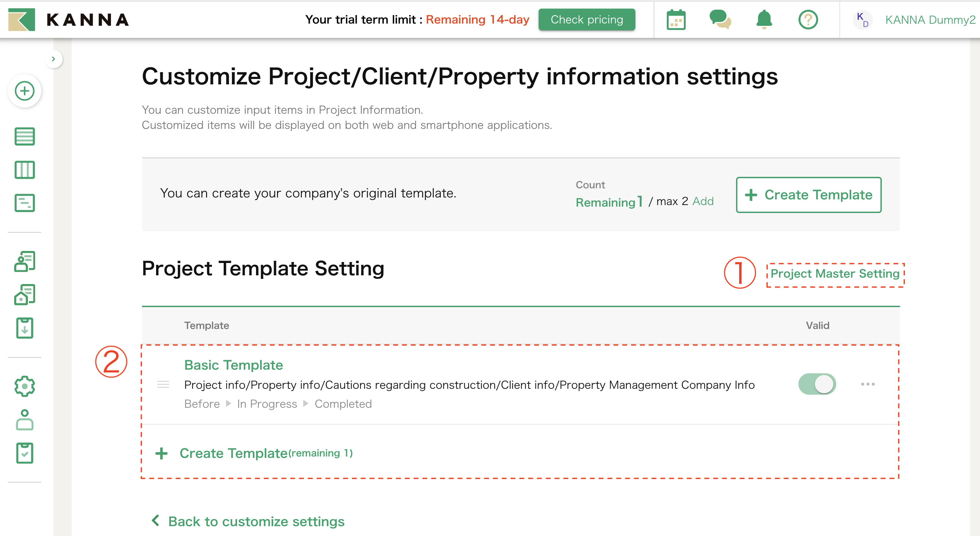Image resolution: width=980 pixels, height=536 pixels.
Task: Open the calendar icon in header
Action: click(676, 20)
